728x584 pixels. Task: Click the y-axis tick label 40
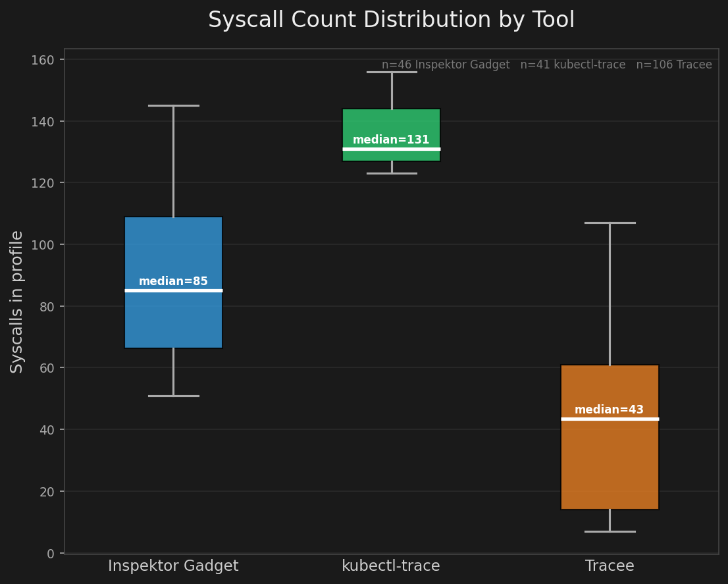[x=47, y=430]
